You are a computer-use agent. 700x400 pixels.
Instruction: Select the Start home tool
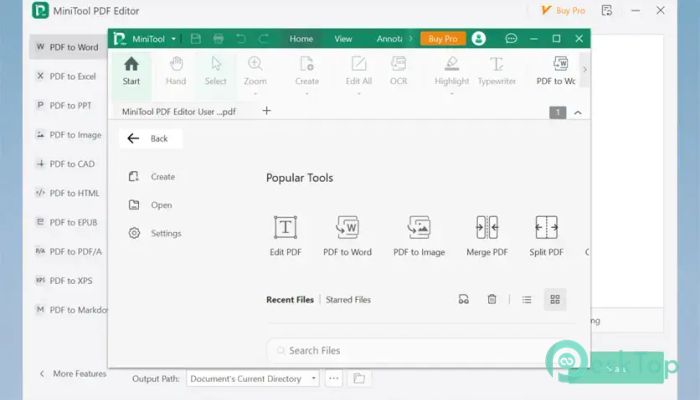[131, 71]
